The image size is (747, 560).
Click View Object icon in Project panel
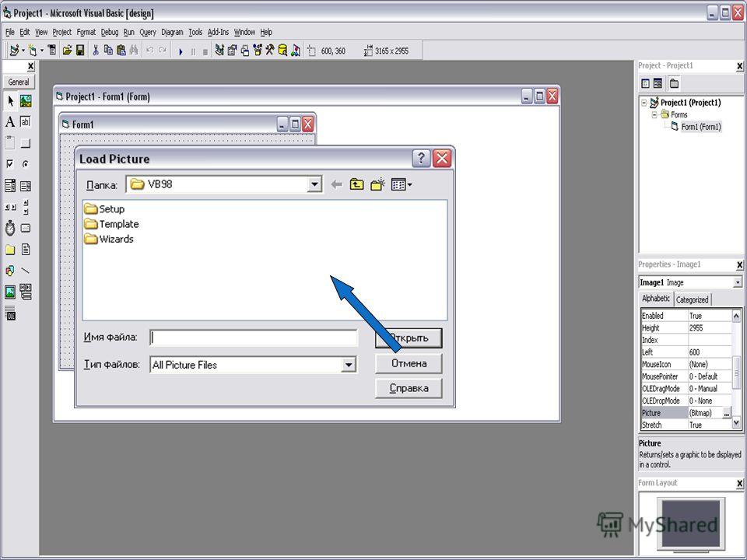658,84
